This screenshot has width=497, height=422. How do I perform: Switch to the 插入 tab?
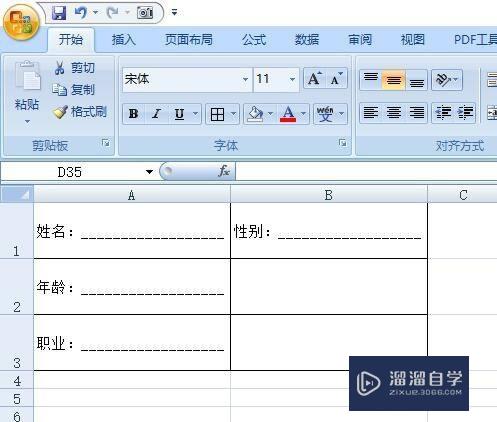pyautogui.click(x=123, y=40)
